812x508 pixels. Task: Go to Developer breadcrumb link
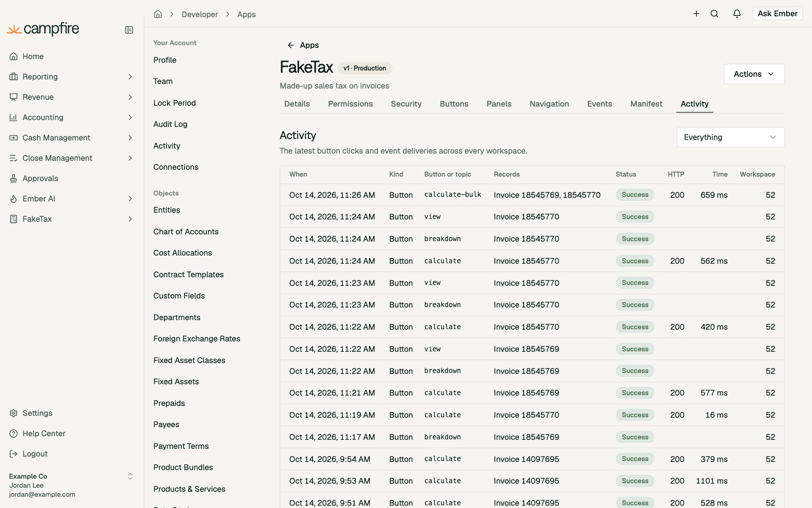point(199,14)
